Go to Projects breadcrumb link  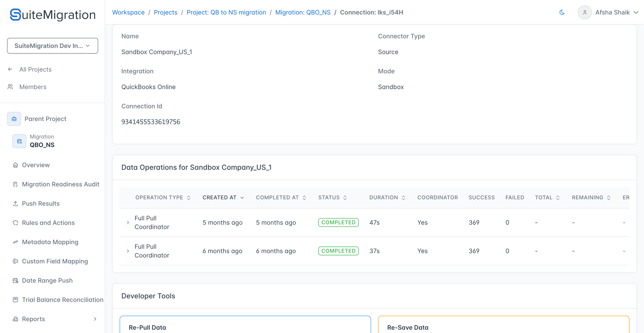(x=166, y=12)
